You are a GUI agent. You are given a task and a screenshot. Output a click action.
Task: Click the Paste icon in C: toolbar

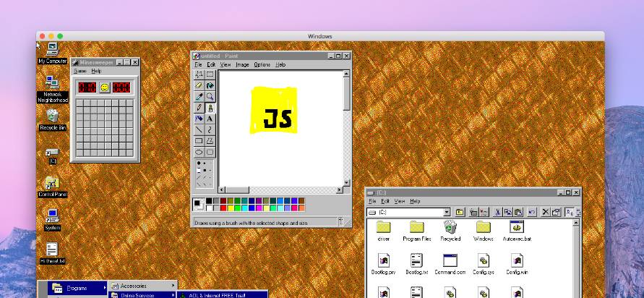(518, 212)
